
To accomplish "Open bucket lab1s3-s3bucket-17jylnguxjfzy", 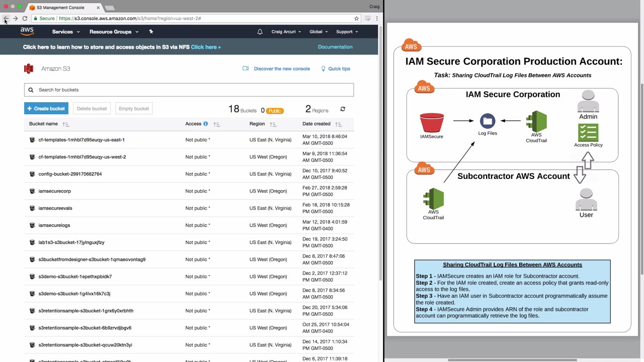I will (x=71, y=242).
